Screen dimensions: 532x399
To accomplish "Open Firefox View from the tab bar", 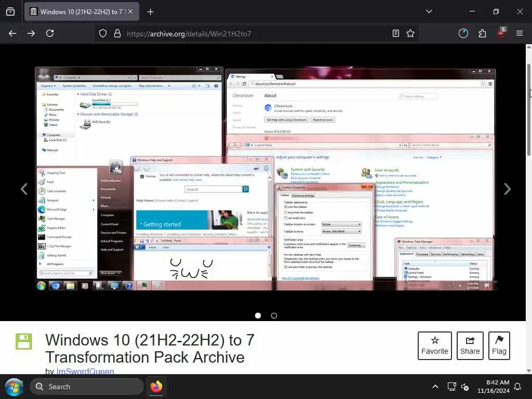I will (x=10, y=12).
